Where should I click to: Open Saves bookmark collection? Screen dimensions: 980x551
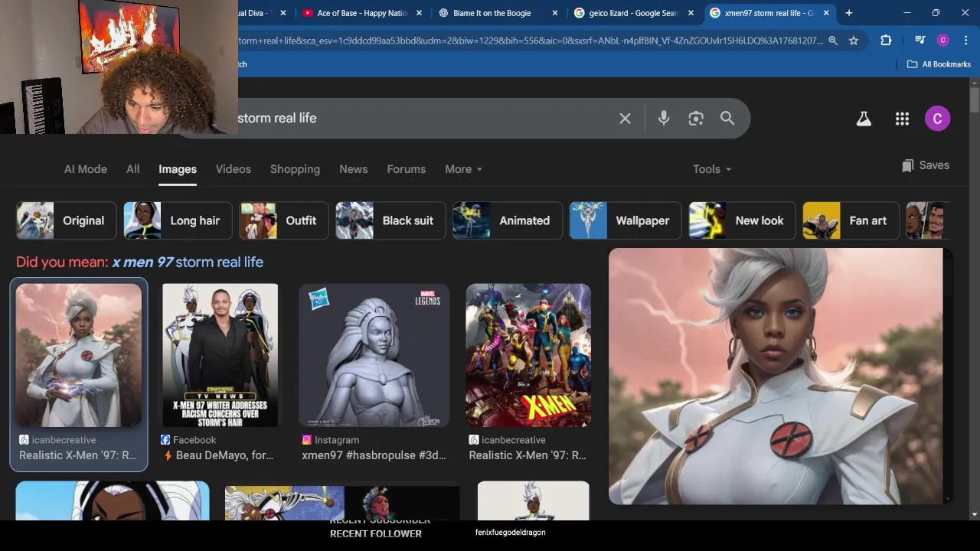click(x=925, y=165)
